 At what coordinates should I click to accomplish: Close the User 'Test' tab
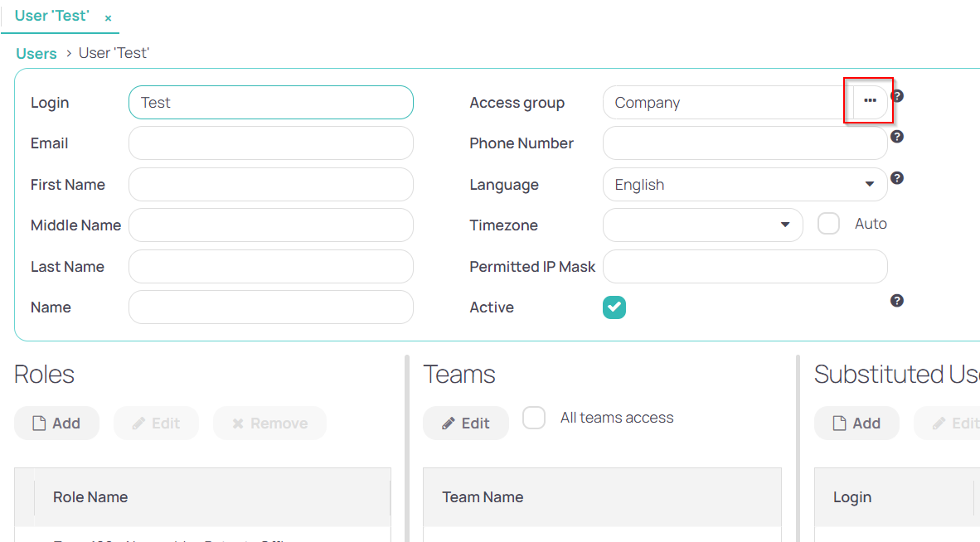point(108,18)
